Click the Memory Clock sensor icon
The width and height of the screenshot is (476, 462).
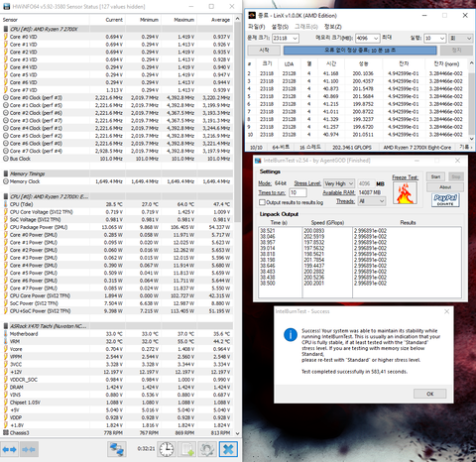(x=6, y=181)
